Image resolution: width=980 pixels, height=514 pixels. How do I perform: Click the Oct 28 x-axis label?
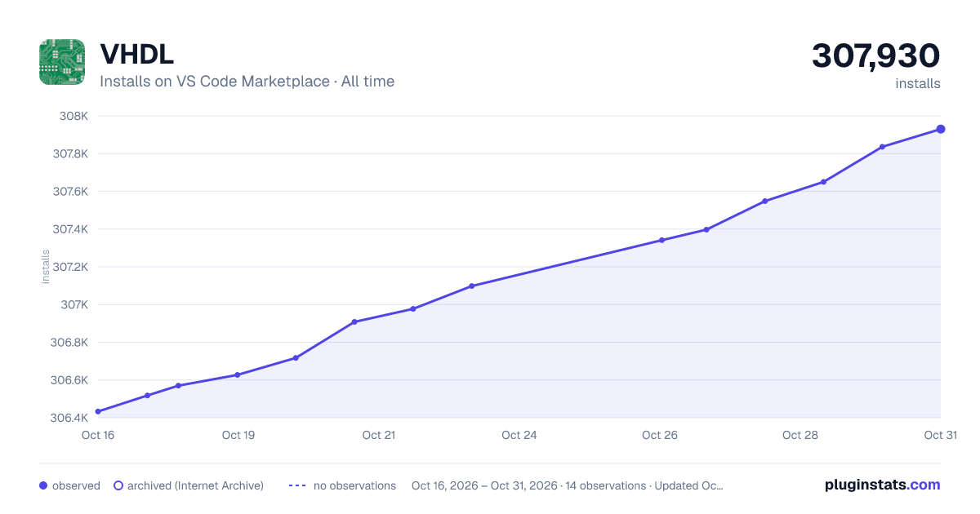click(x=800, y=435)
